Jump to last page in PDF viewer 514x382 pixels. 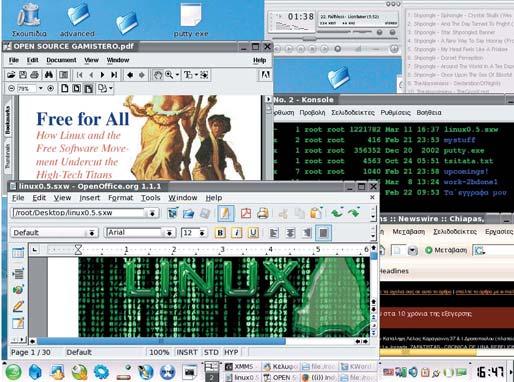[x=114, y=75]
